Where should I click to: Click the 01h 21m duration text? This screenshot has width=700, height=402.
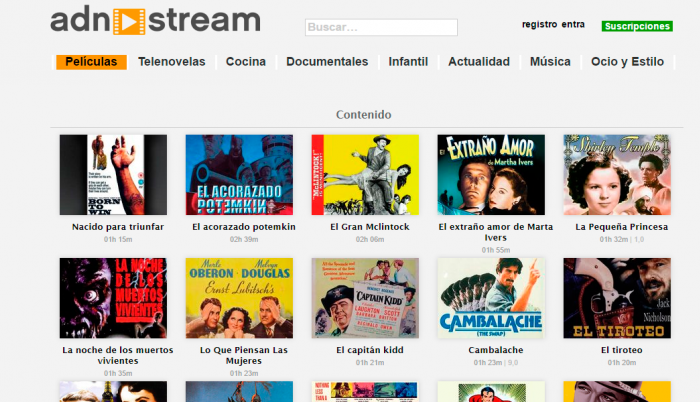pos(370,363)
